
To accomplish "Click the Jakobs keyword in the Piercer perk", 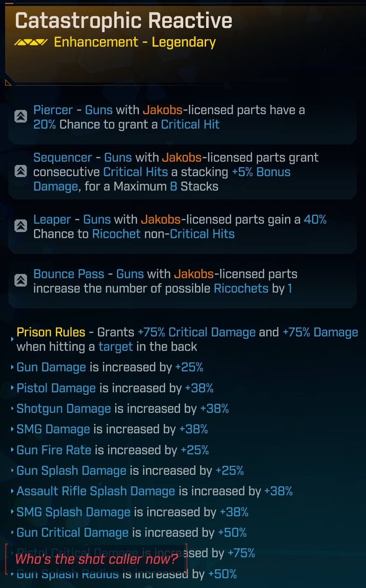I will (162, 110).
